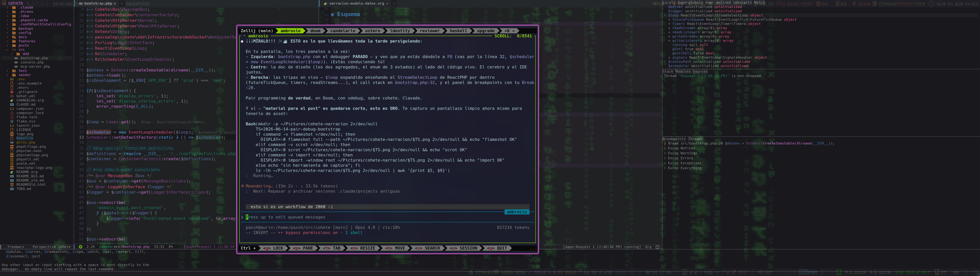Expand the futureTickQueue object
This screenshot has width=980, height=276.
[670, 20]
